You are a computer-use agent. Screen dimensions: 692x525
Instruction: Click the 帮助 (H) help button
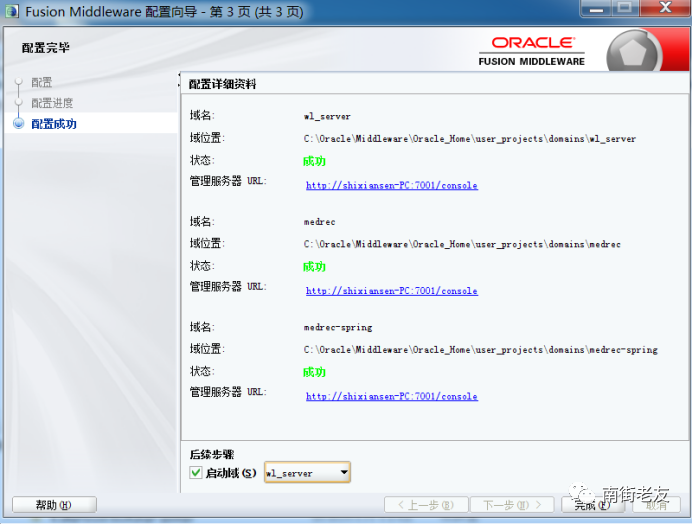click(x=54, y=505)
